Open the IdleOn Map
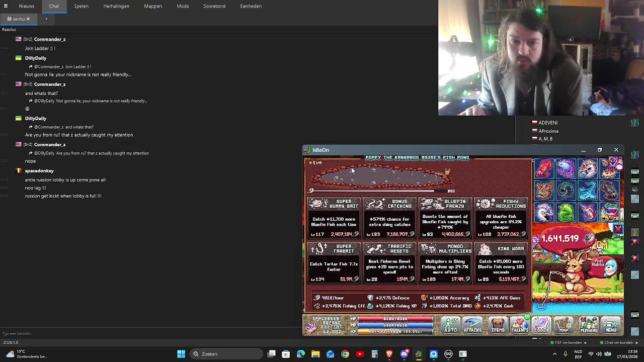 coord(563,325)
